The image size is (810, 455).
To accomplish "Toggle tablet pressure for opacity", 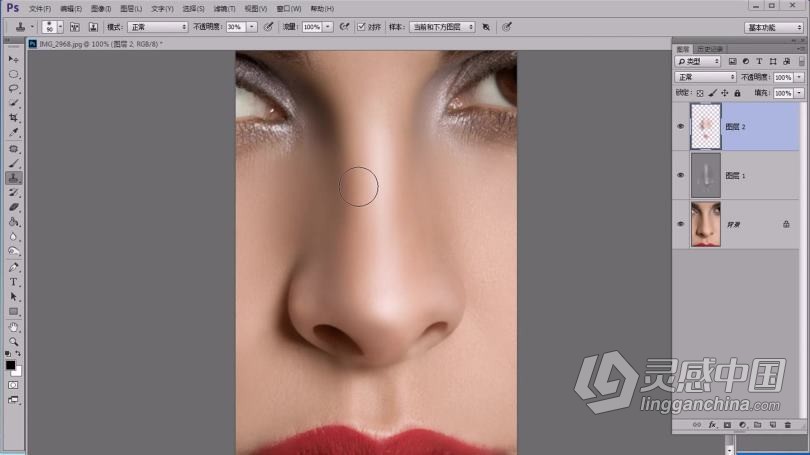I will [x=268, y=27].
